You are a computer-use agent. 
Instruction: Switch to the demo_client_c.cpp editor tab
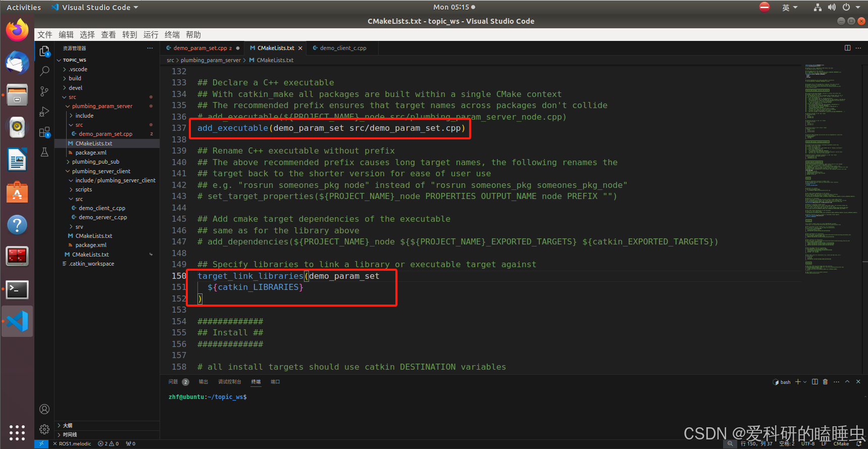(x=343, y=48)
